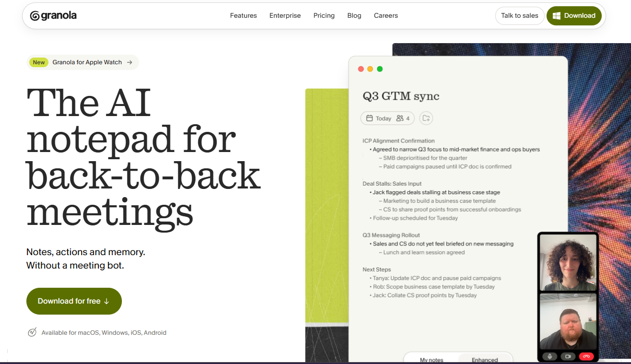Switch to Enhanced tab
This screenshot has width=631, height=364.
click(485, 359)
